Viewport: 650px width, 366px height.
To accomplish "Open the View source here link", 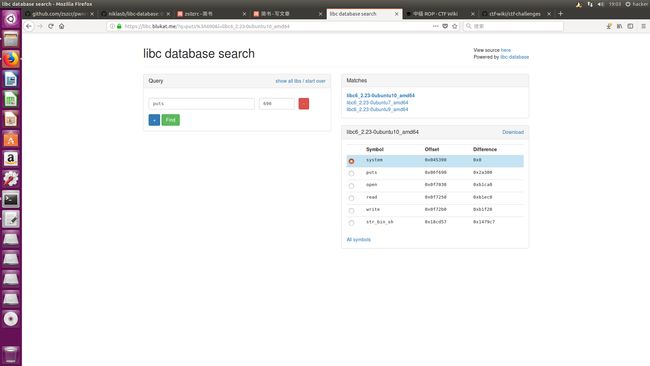I will tap(505, 50).
